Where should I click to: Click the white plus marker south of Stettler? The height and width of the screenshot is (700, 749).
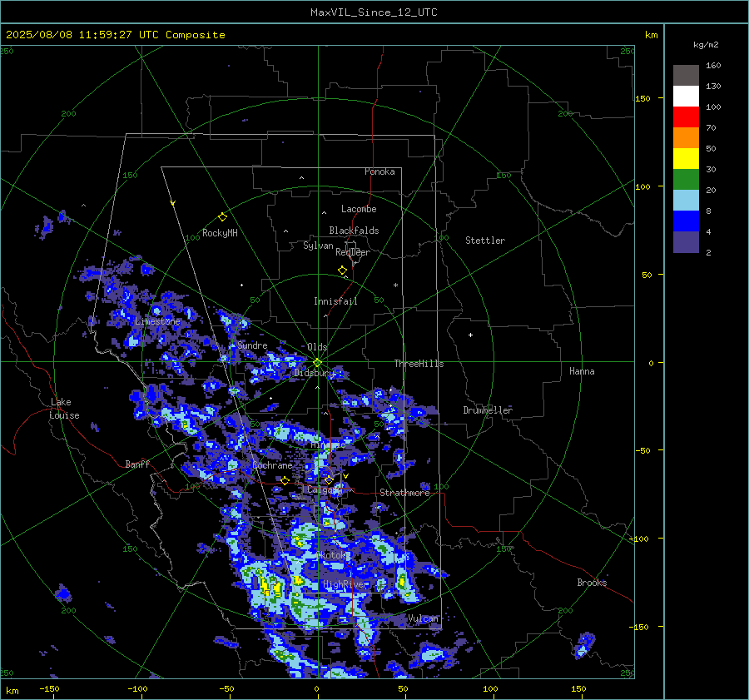[470, 335]
